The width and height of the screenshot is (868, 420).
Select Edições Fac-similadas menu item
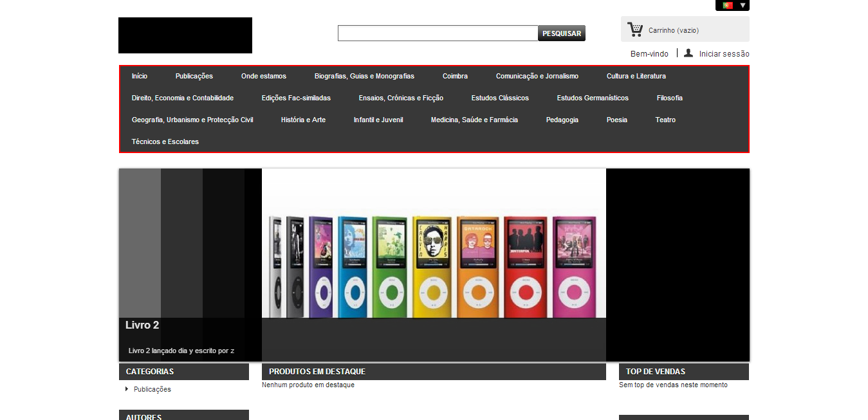coord(296,98)
